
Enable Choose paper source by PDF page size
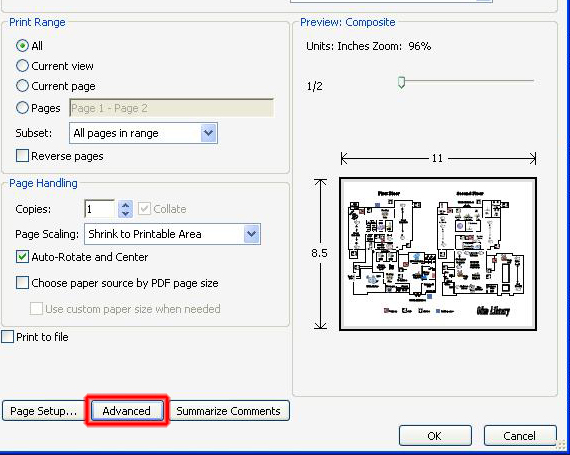pyautogui.click(x=22, y=283)
